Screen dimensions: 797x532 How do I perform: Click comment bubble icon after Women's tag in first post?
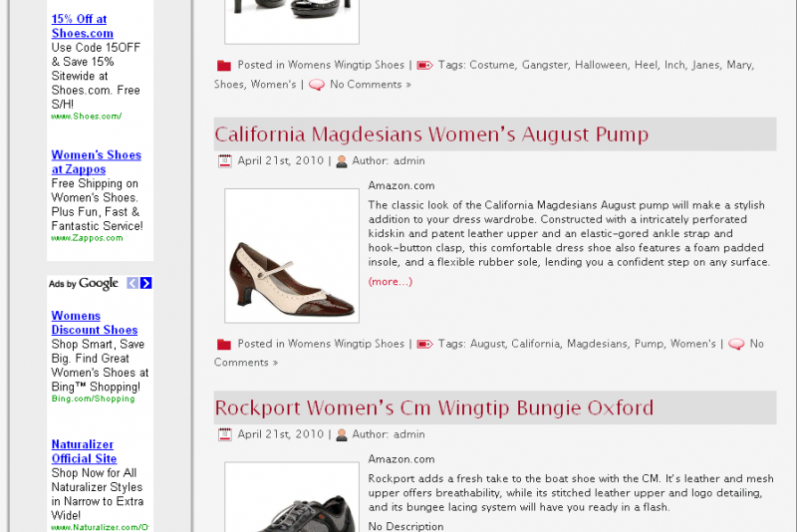[317, 85]
